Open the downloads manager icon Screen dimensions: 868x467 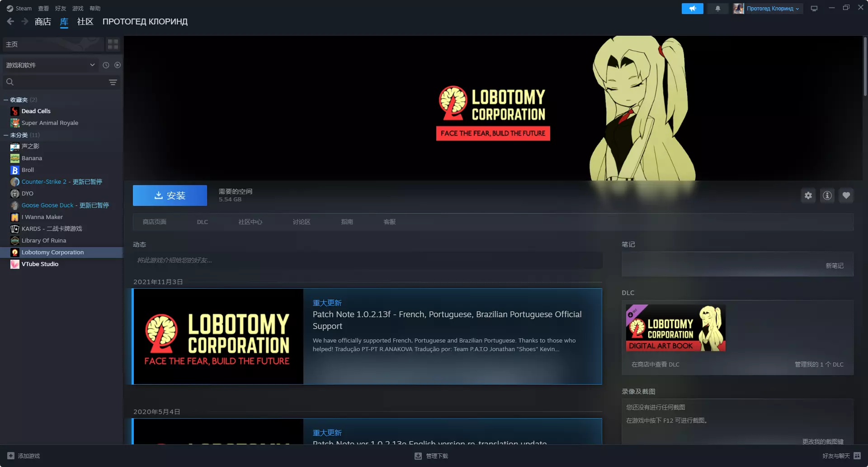(x=418, y=456)
